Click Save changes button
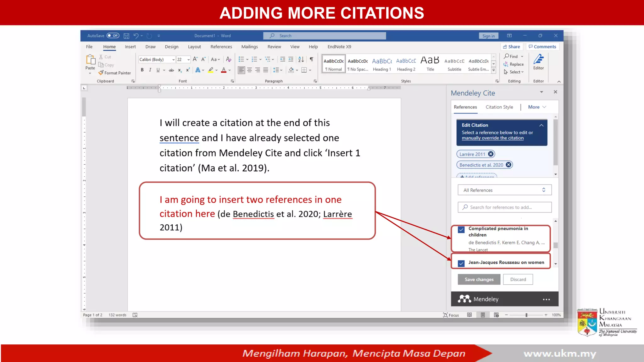 (479, 279)
